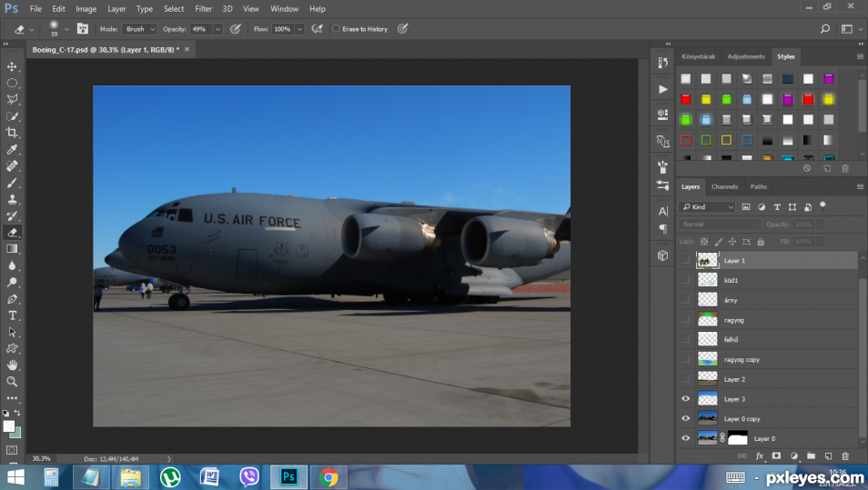Add layer mask icon
Image resolution: width=868 pixels, height=490 pixels.
pos(776,456)
